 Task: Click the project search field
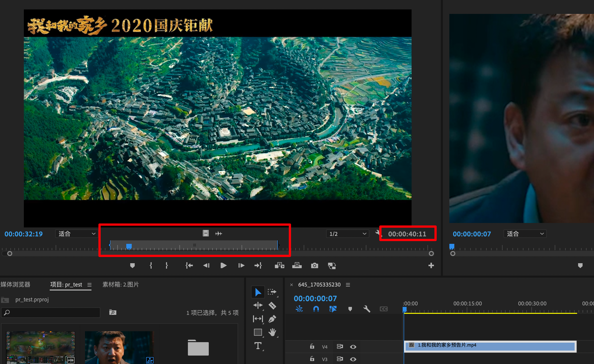(x=51, y=312)
